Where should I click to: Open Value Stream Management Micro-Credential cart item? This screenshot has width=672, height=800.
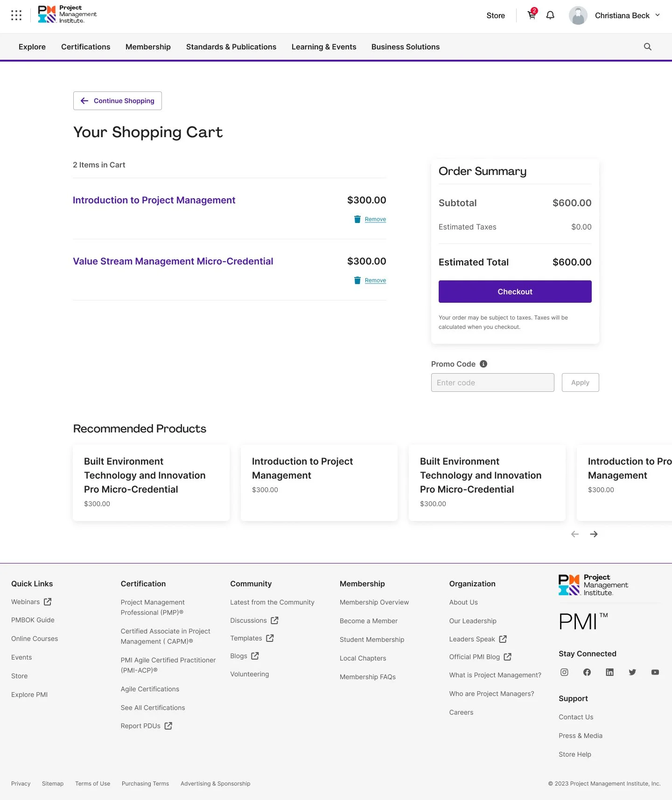point(173,261)
